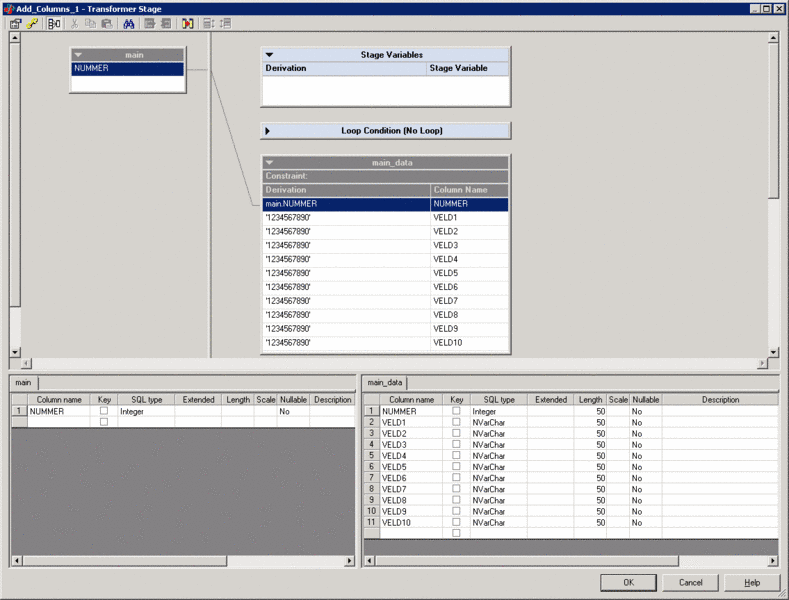Select the VELD1 derivation '1234567890' cell
The image size is (789, 600).
[346, 218]
